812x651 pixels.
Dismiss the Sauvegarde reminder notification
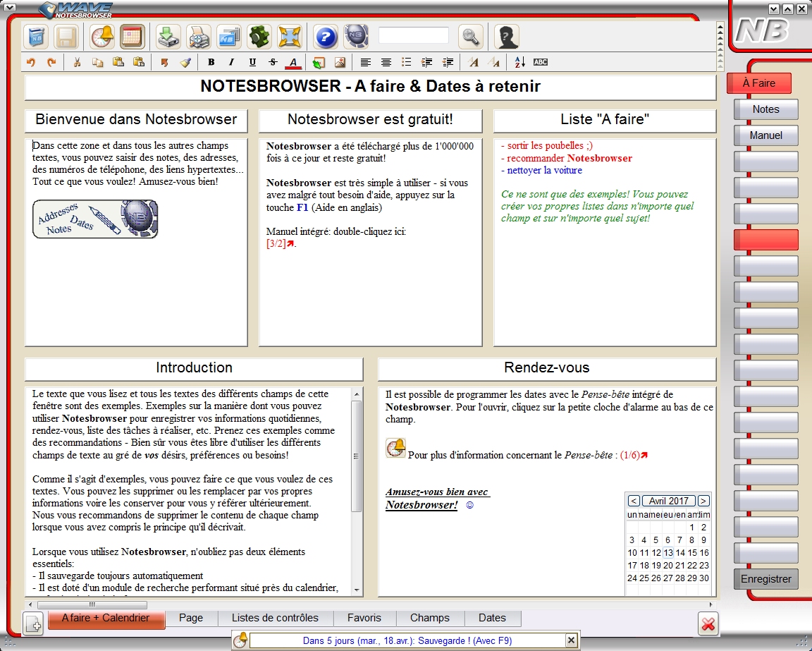[571, 640]
